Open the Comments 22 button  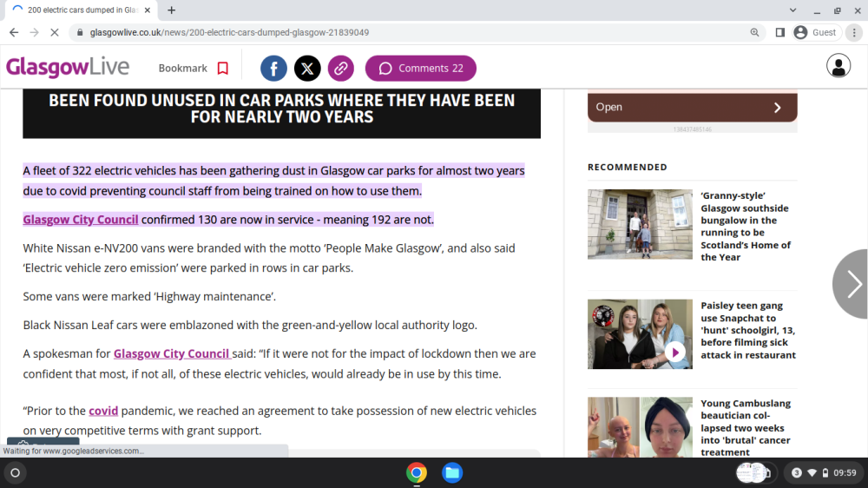point(421,68)
